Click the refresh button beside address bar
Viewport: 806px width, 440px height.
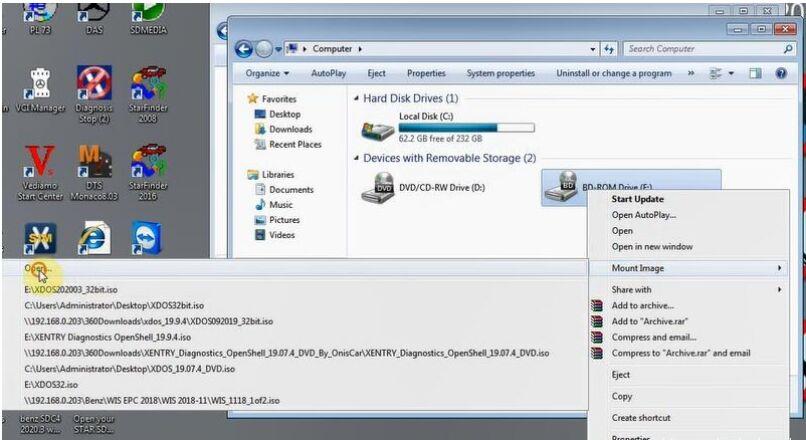pyautogui.click(x=609, y=49)
